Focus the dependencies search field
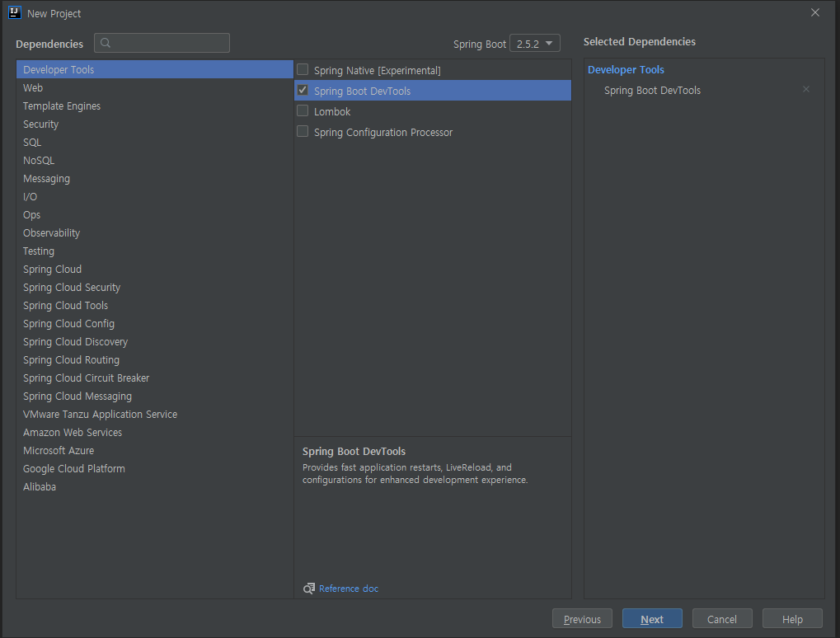 pos(162,43)
